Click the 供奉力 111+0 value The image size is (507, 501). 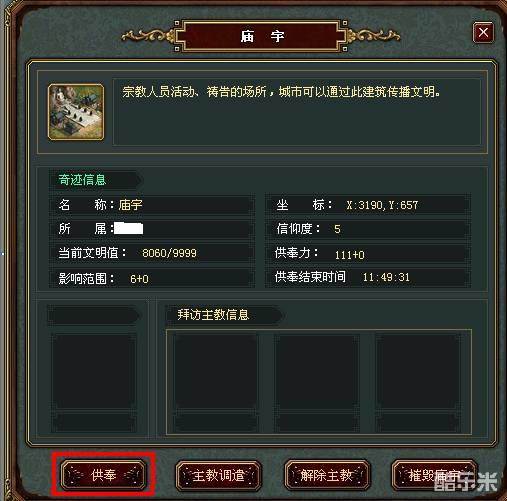click(349, 255)
